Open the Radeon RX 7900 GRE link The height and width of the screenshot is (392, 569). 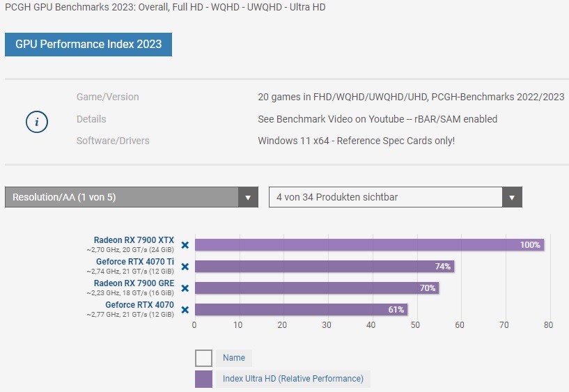(134, 283)
